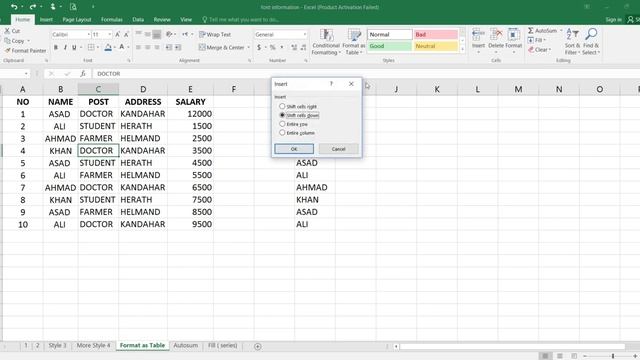Screen dimensions: 640x360
Task: Select column C header
Action: pos(98,89)
